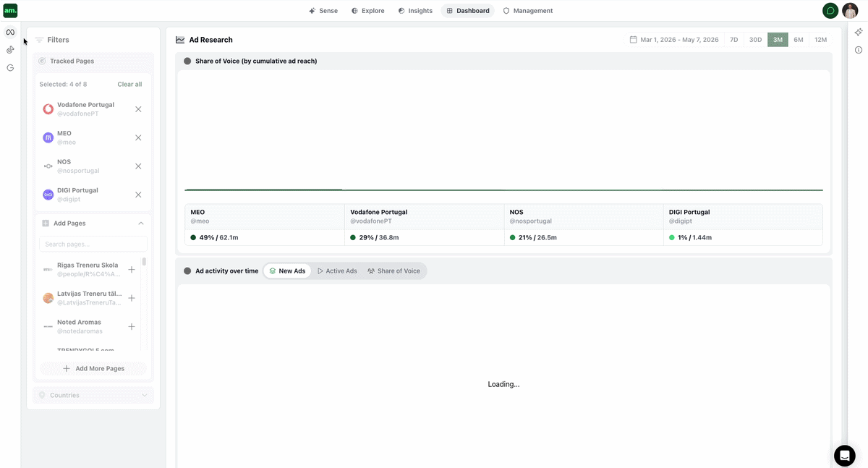Click Add More Pages button
This screenshot has width=868, height=468.
point(93,369)
